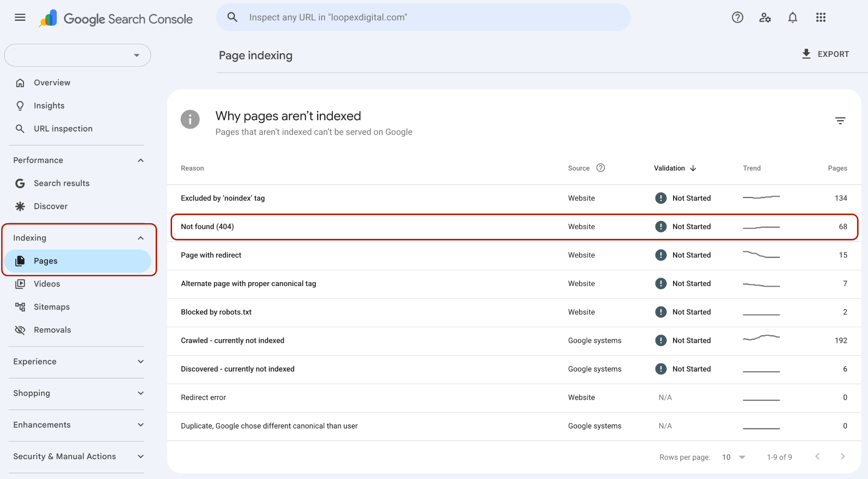Click the Google Search Console logo
868x479 pixels.
[x=116, y=19]
